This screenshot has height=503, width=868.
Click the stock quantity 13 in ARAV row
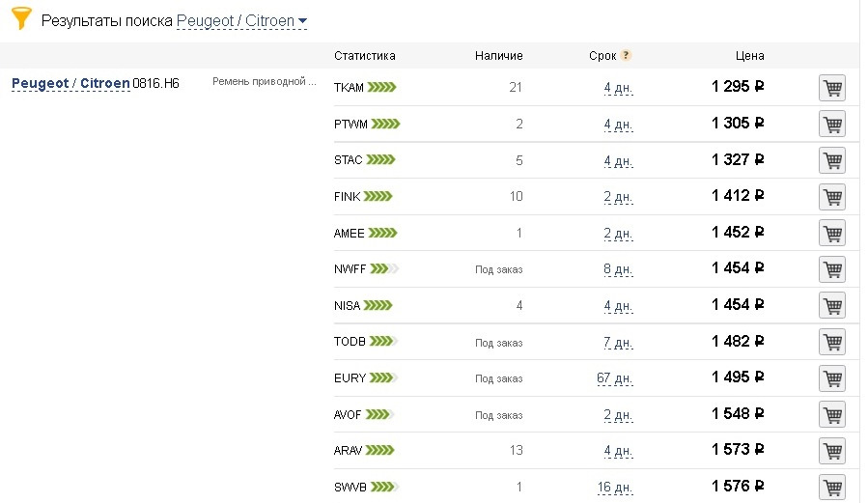pos(516,451)
